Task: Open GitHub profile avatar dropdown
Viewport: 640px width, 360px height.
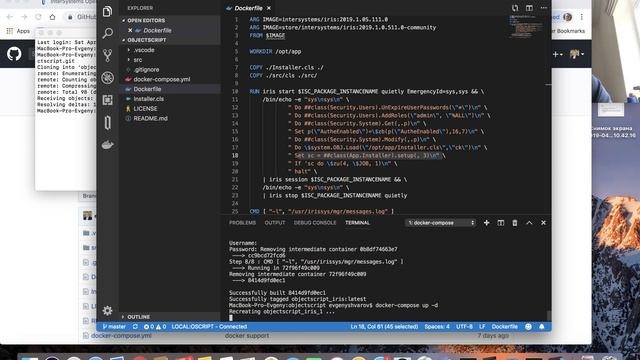Action: [577, 54]
